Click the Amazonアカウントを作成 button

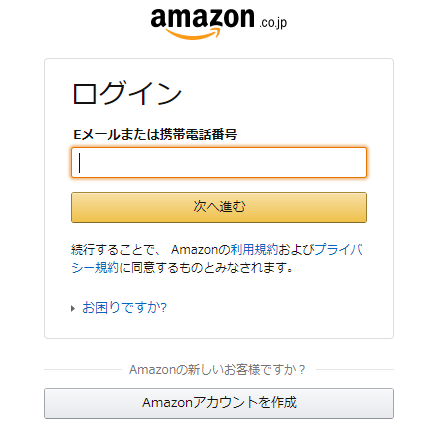(219, 403)
